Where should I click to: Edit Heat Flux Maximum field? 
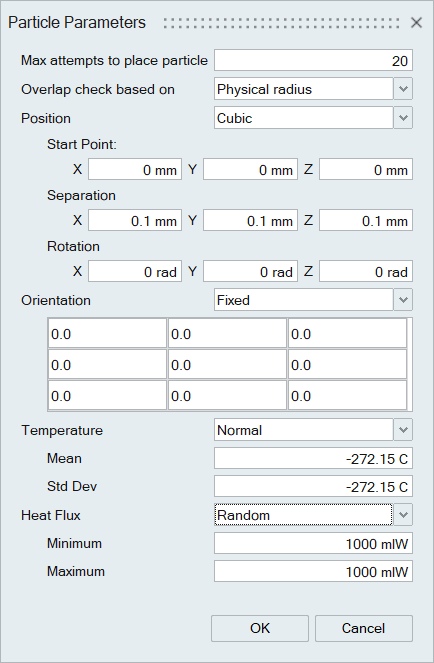click(313, 572)
